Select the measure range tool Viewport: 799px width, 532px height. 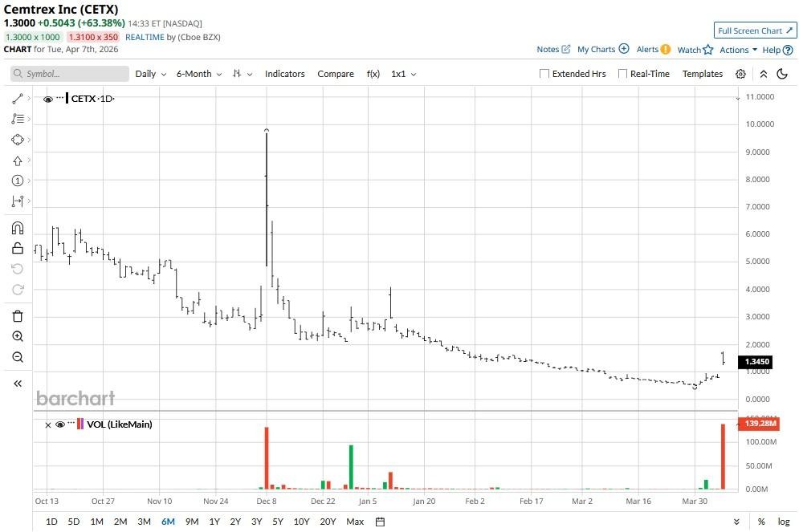[18, 201]
